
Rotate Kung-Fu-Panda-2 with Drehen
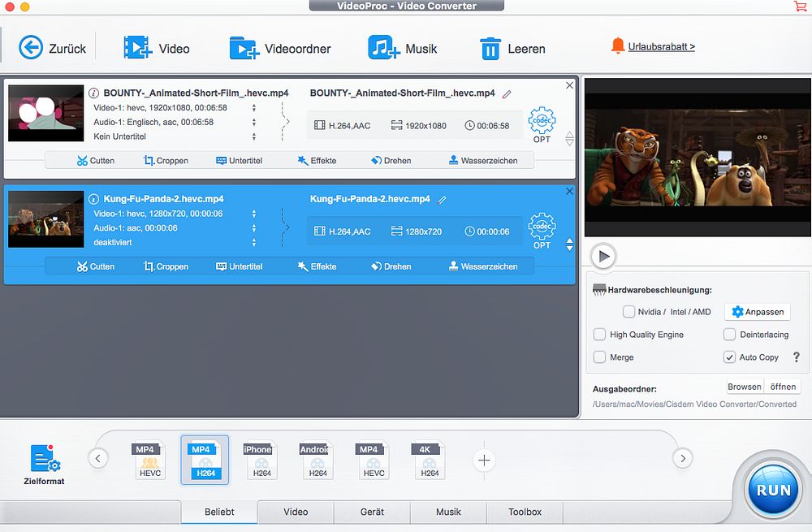pos(391,266)
